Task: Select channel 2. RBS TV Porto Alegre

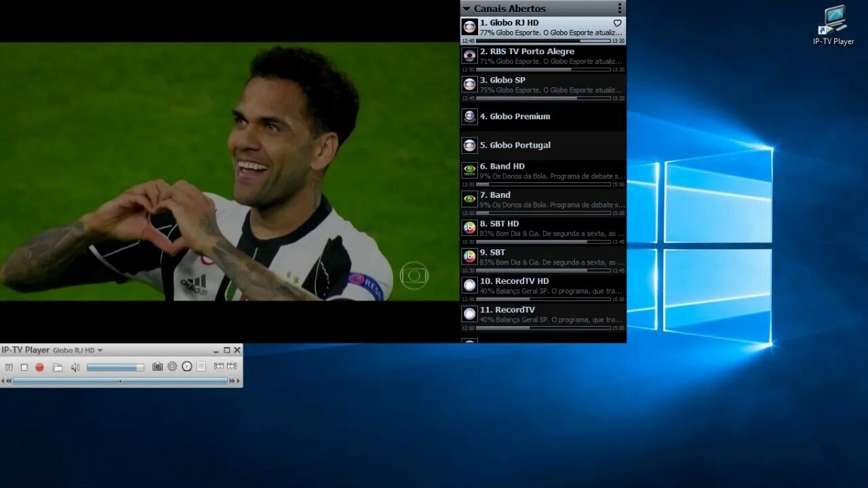Action: click(543, 59)
